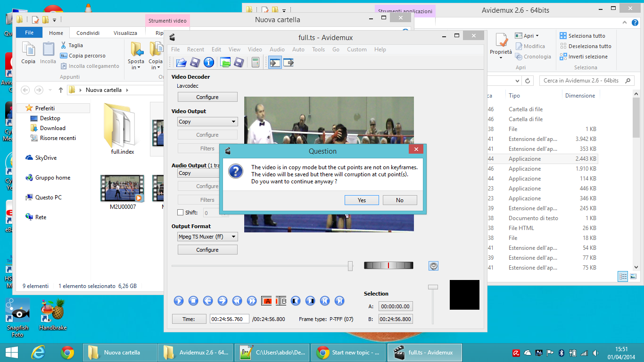Expand the Apri dropdown arrow
This screenshot has width=644, height=362.
pos(537,36)
